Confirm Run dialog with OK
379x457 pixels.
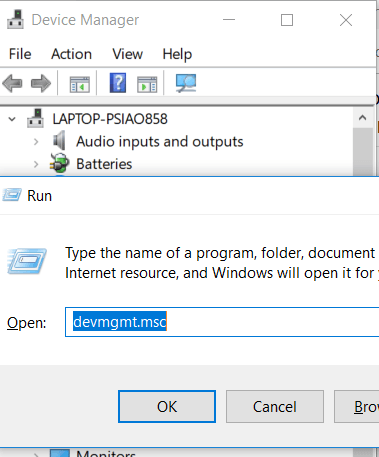(167, 407)
